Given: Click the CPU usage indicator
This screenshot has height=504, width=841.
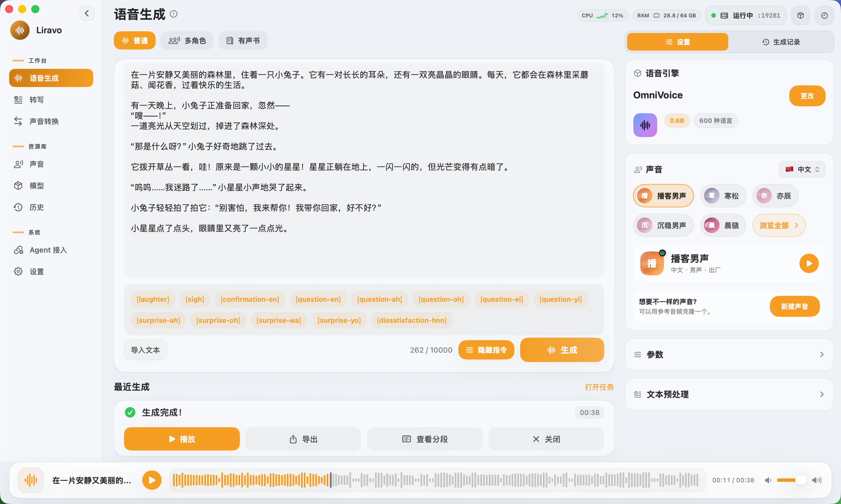Looking at the screenshot, I should 602,15.
